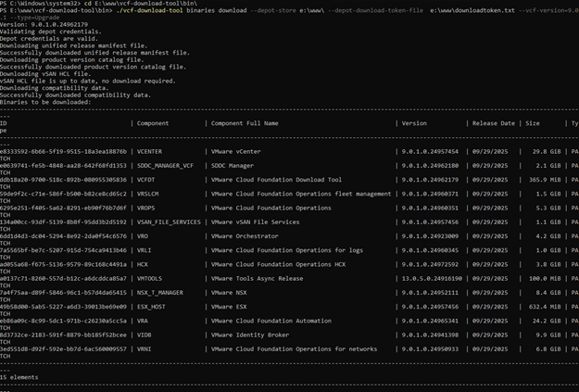Click the NSX_T_MANAGER component name
579x392 pixels.
[x=161, y=292]
